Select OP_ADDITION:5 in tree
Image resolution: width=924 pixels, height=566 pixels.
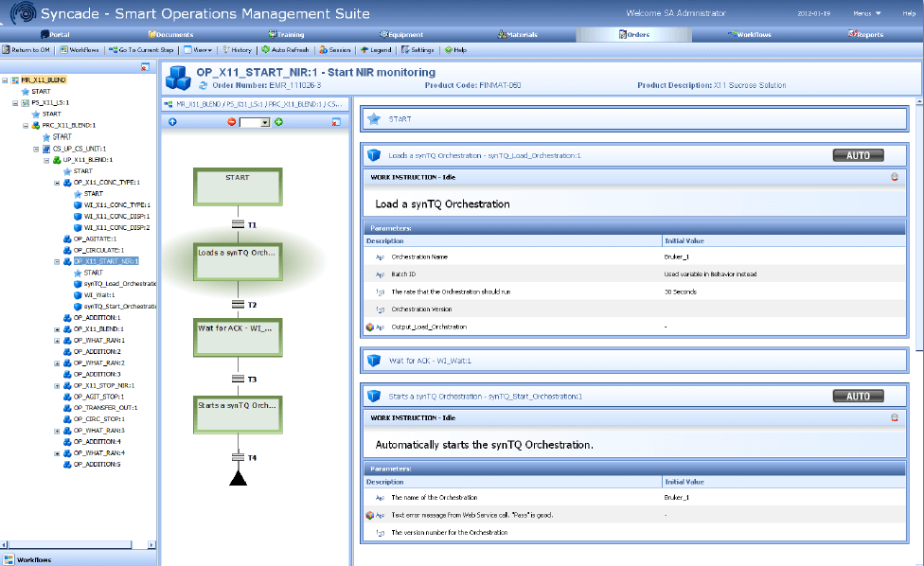tap(97, 464)
